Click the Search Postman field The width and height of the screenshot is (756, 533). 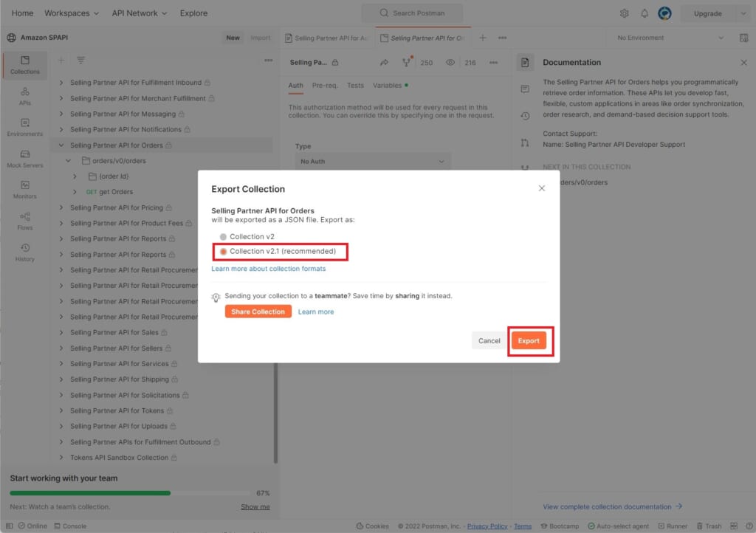coord(412,13)
